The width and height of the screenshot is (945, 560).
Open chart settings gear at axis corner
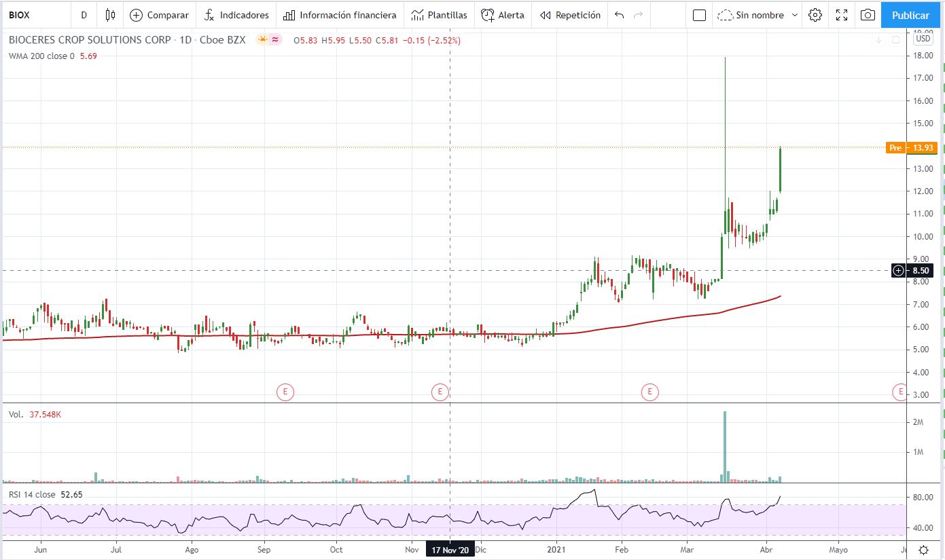click(x=923, y=549)
